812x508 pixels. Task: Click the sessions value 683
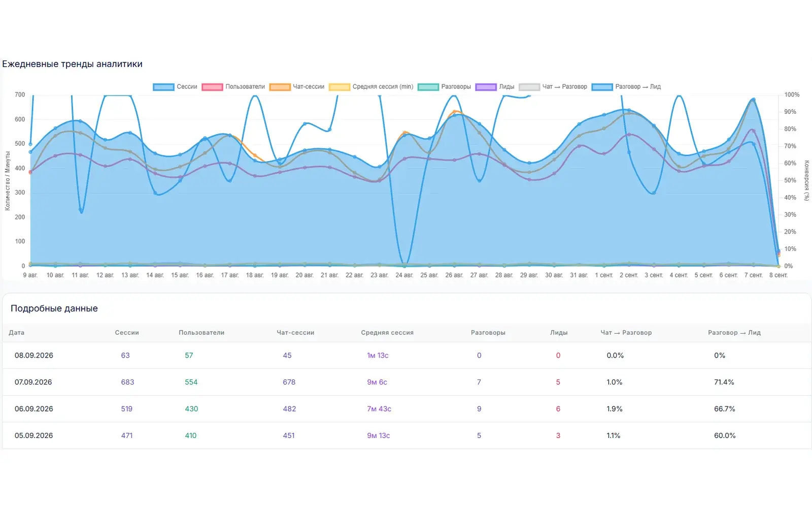tap(127, 382)
